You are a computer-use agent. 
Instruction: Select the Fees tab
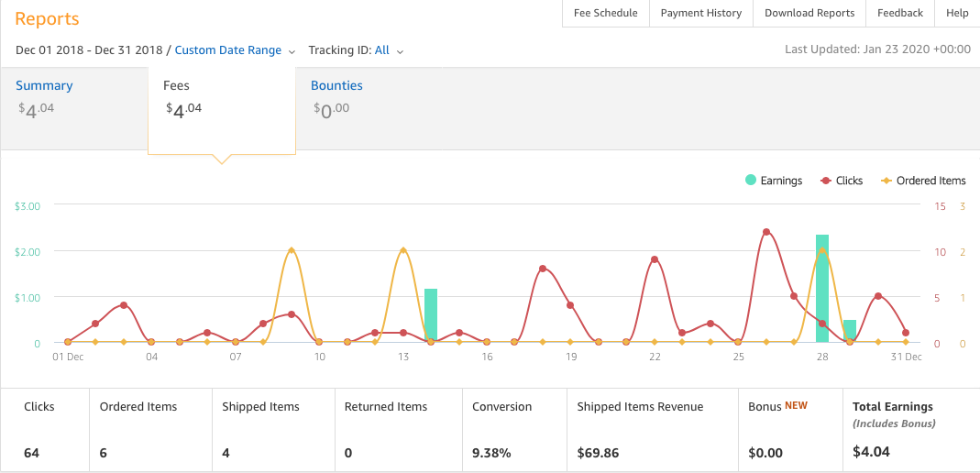click(177, 85)
